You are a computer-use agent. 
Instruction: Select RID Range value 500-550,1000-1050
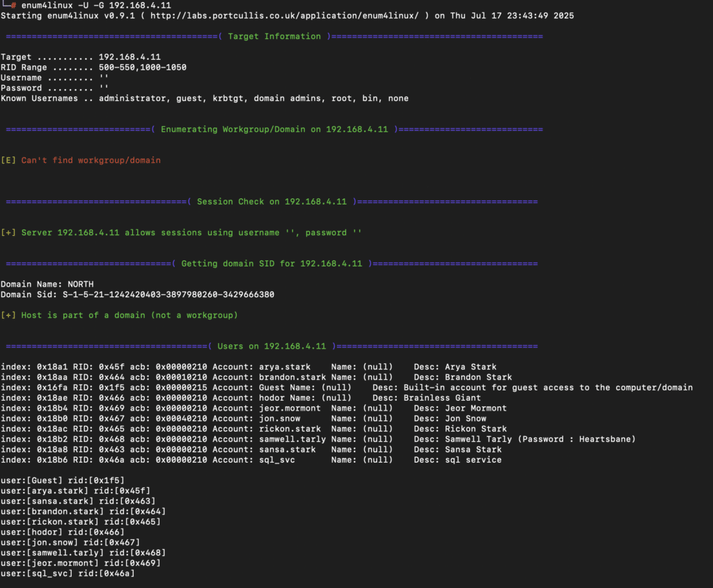[142, 67]
